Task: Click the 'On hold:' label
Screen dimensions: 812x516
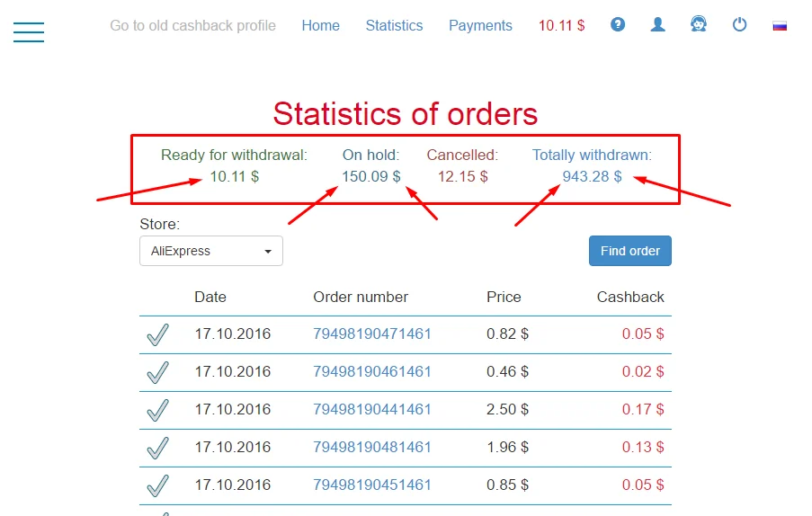Action: click(370, 156)
